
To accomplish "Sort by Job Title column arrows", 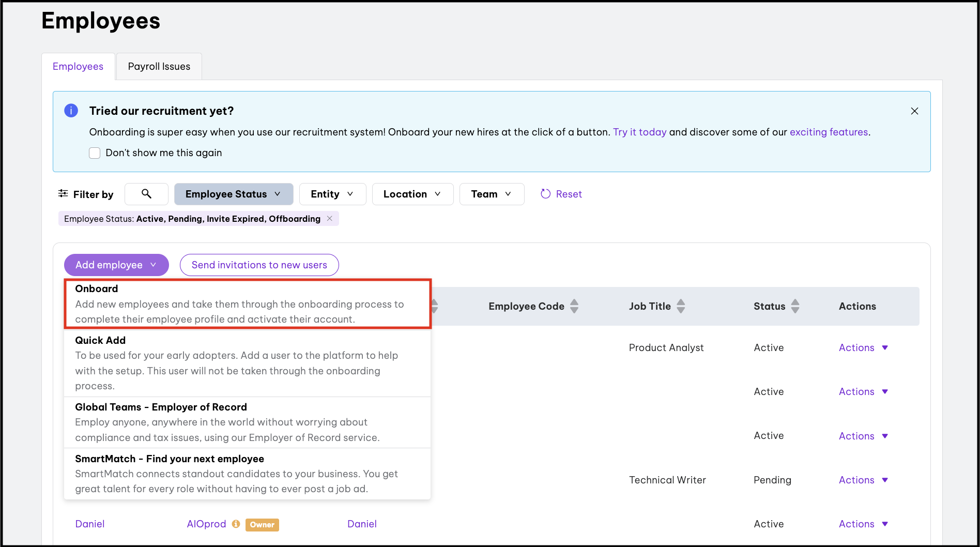I will click(x=681, y=306).
